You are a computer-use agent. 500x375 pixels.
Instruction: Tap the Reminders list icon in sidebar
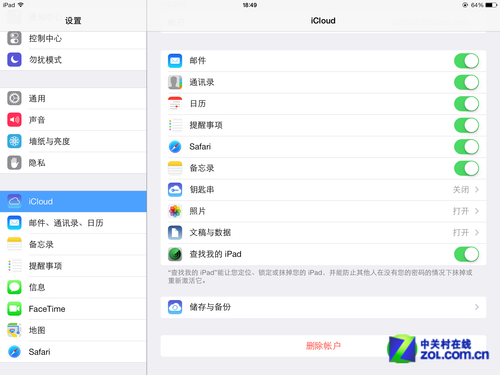click(14, 266)
